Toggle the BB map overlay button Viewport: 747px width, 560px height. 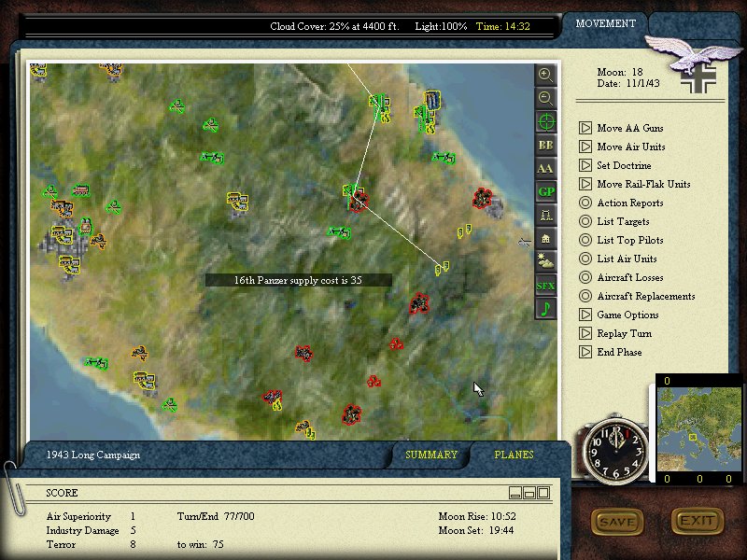[545, 145]
